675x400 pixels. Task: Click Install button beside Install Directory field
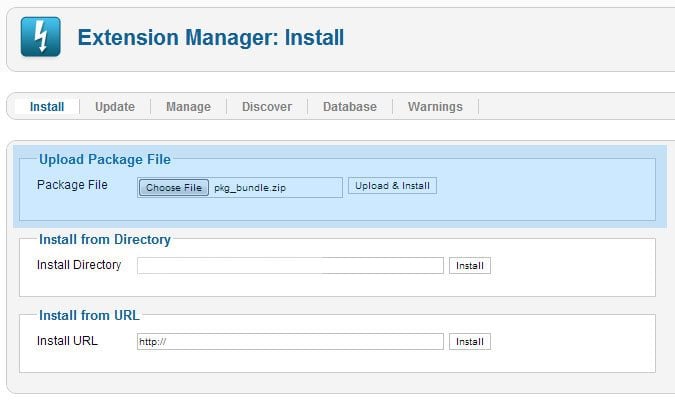click(x=470, y=266)
